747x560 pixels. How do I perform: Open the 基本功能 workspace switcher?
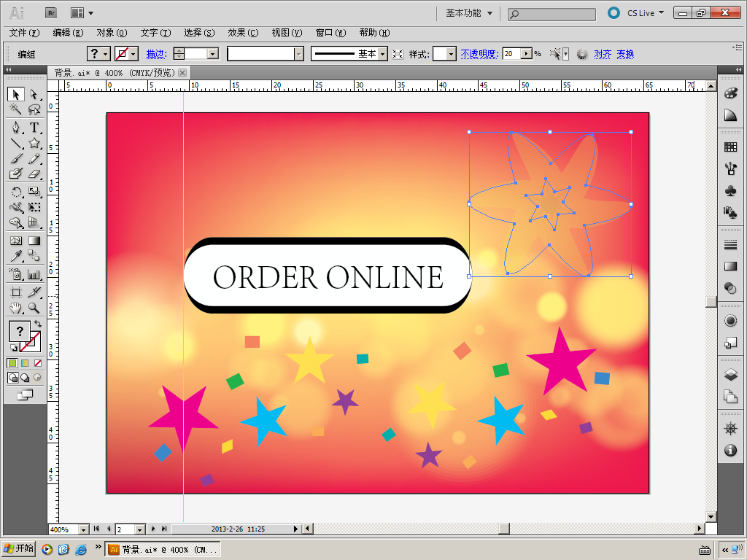pos(469,13)
